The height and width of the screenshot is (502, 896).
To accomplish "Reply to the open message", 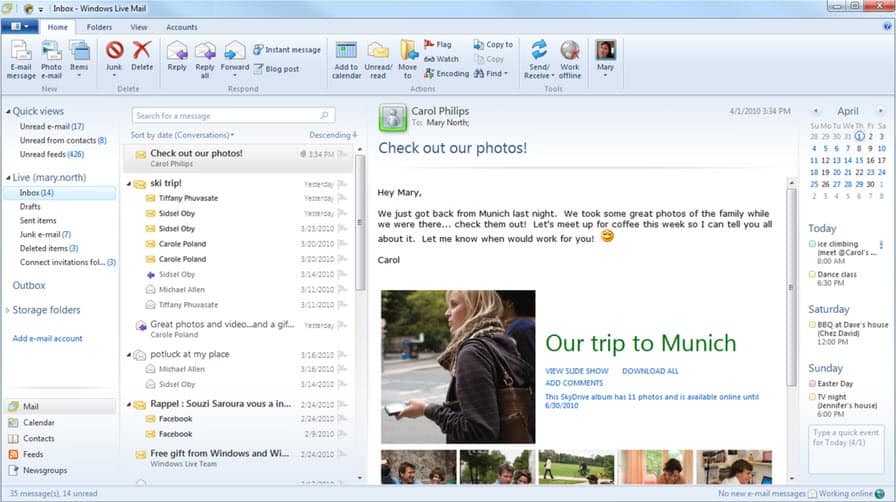I will pyautogui.click(x=177, y=57).
